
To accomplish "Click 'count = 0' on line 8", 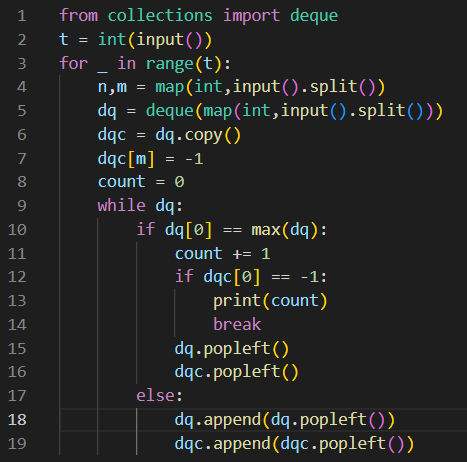I will pos(141,182).
